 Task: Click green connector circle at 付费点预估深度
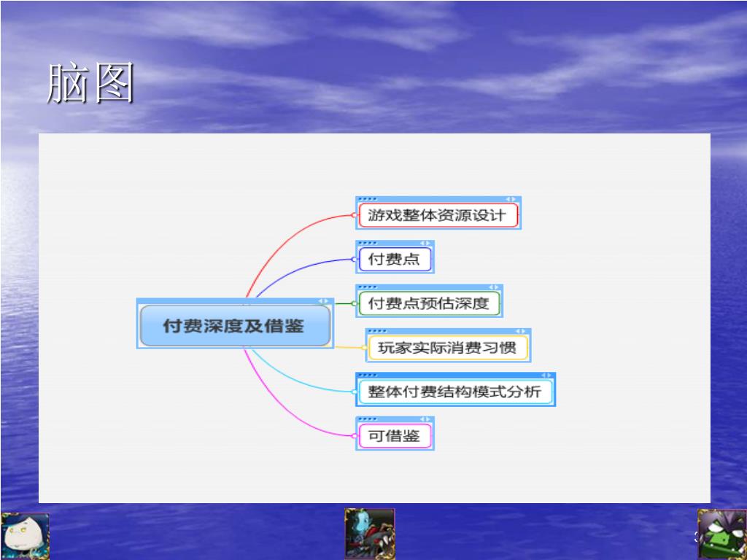click(354, 303)
